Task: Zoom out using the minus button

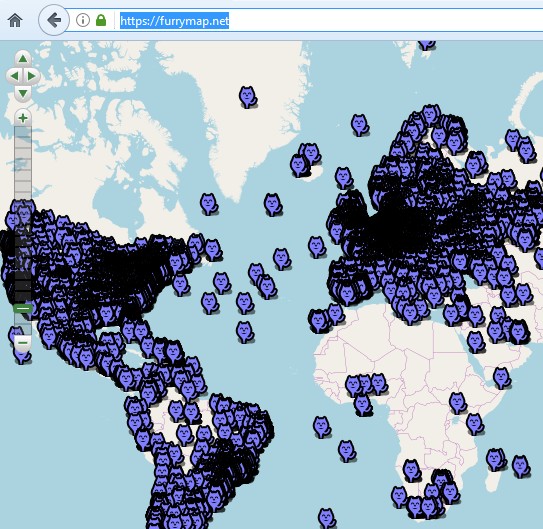Action: (x=23, y=343)
